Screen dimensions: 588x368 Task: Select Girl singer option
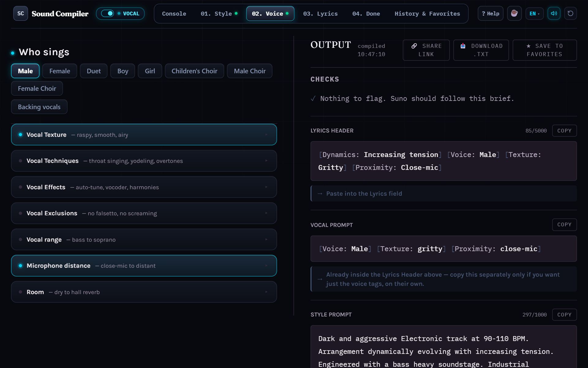point(150,71)
